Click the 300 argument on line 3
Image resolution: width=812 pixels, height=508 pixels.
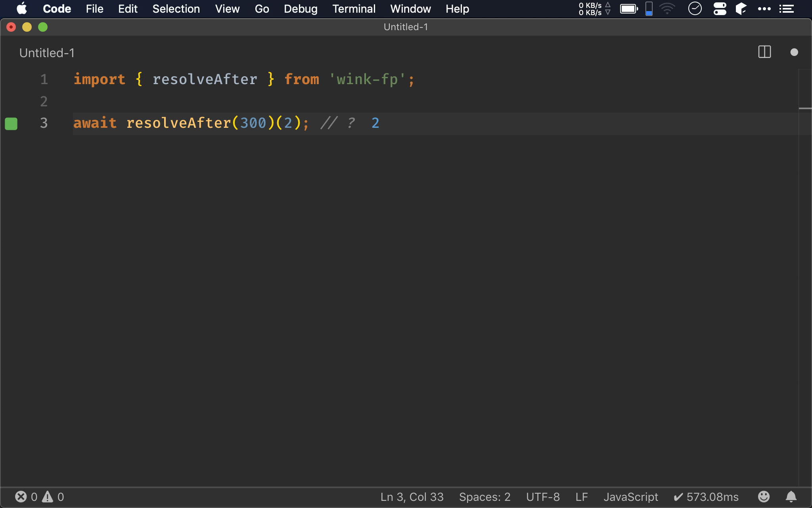point(253,123)
